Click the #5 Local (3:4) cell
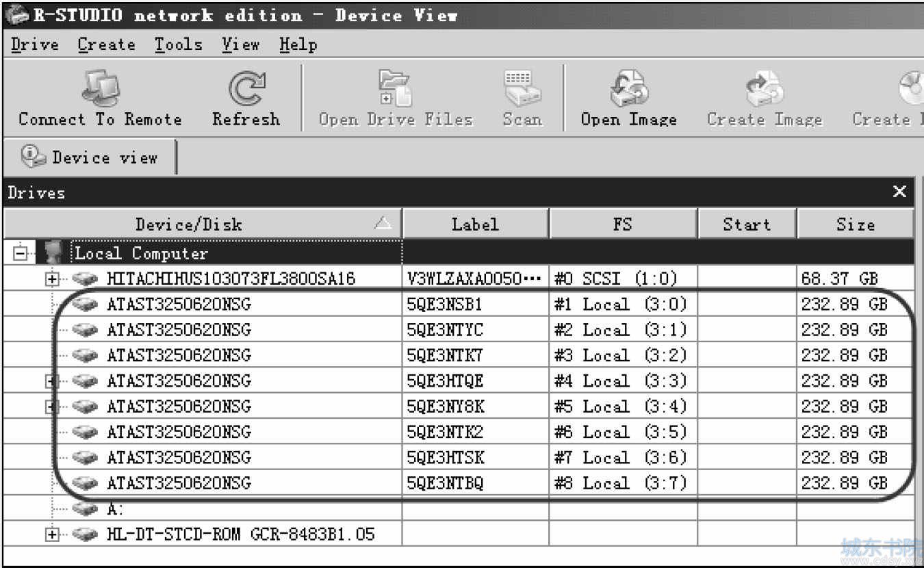Screen dimensions: 924x568 (x=623, y=406)
